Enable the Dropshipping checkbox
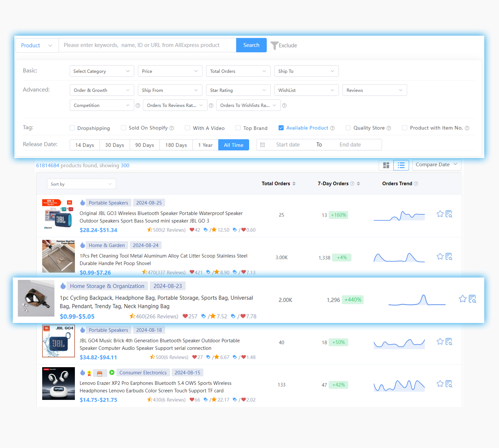Image resolution: width=499 pixels, height=448 pixels. coord(72,128)
